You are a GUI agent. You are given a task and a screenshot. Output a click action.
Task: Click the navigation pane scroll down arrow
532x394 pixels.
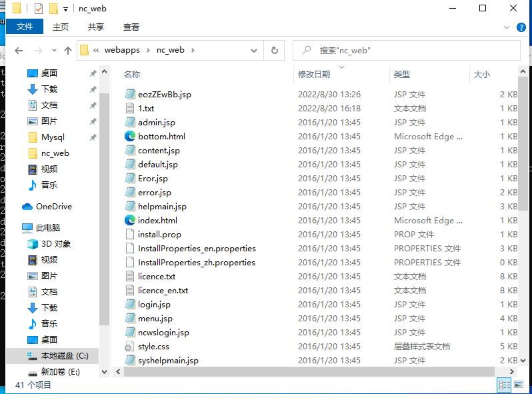(105, 372)
